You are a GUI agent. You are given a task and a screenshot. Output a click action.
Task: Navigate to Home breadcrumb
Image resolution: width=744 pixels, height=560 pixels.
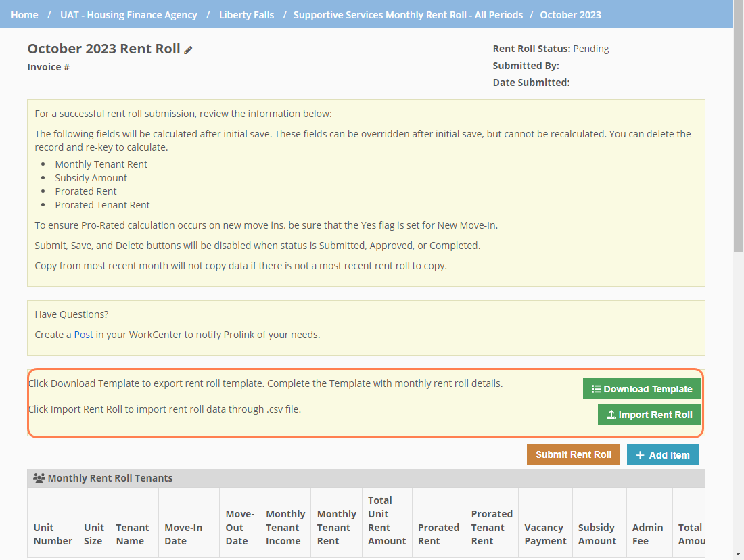24,14
